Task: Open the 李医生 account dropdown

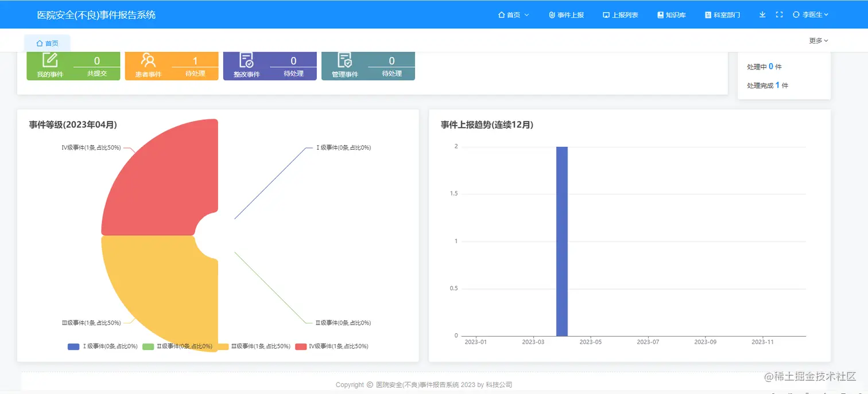Action: tap(812, 14)
